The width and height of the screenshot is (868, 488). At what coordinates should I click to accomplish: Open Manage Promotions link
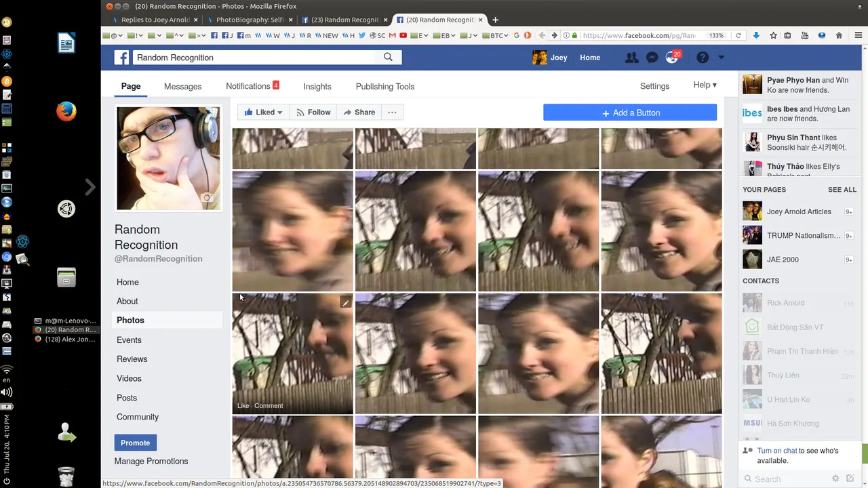coord(151,461)
